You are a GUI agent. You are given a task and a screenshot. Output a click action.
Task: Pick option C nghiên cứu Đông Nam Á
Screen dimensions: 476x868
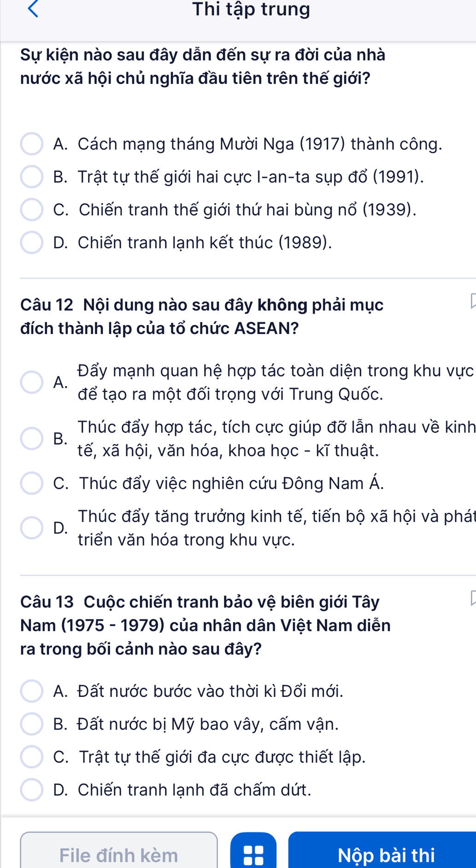(32, 483)
